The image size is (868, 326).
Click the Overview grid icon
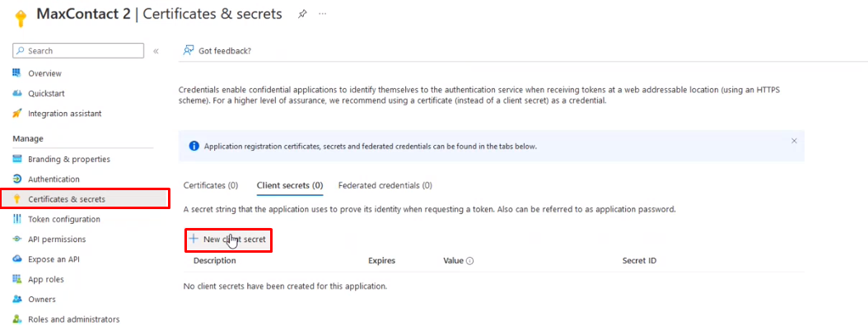click(16, 73)
